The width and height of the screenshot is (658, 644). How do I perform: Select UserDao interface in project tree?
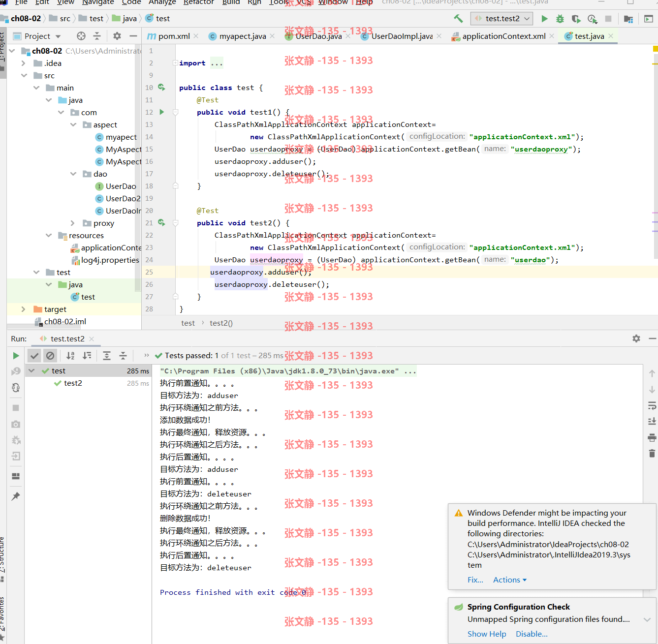[x=121, y=186]
